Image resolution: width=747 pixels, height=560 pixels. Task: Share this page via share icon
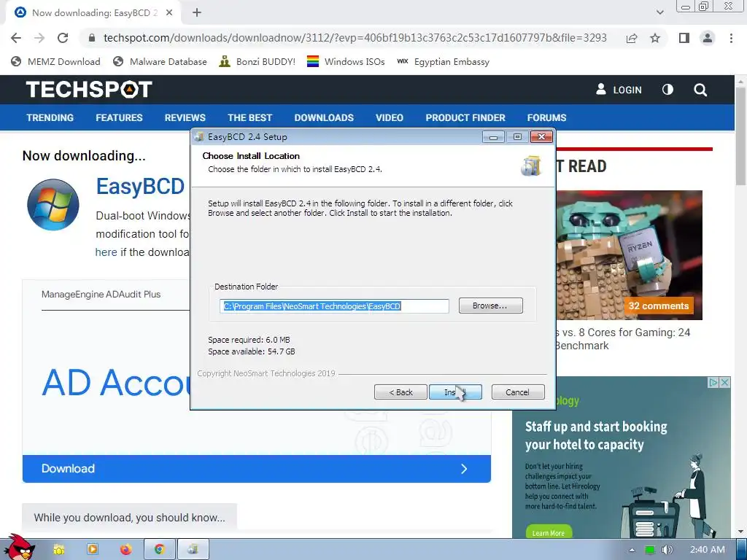coord(632,38)
